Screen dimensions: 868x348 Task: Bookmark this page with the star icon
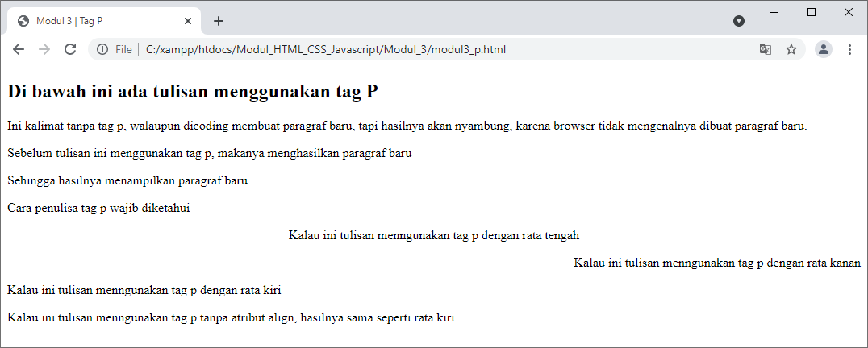pos(791,50)
